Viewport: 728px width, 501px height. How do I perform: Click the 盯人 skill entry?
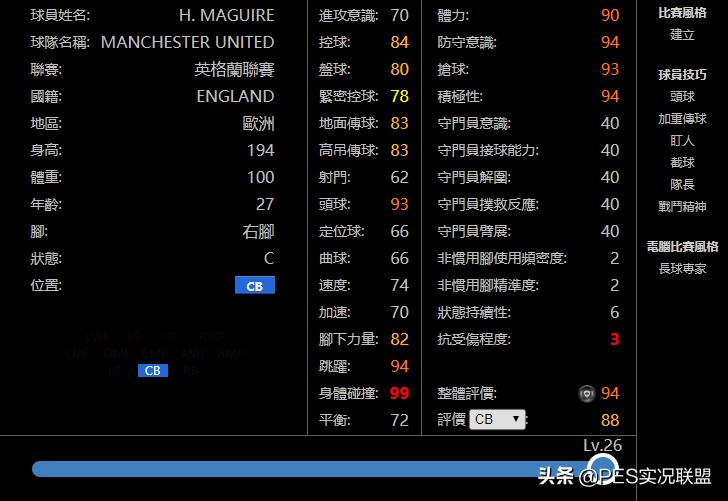click(x=682, y=140)
